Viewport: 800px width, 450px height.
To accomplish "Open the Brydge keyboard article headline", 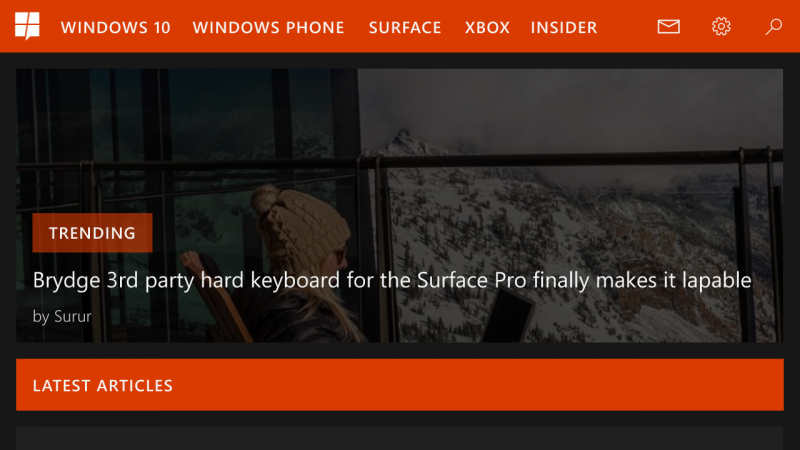I will (392, 280).
